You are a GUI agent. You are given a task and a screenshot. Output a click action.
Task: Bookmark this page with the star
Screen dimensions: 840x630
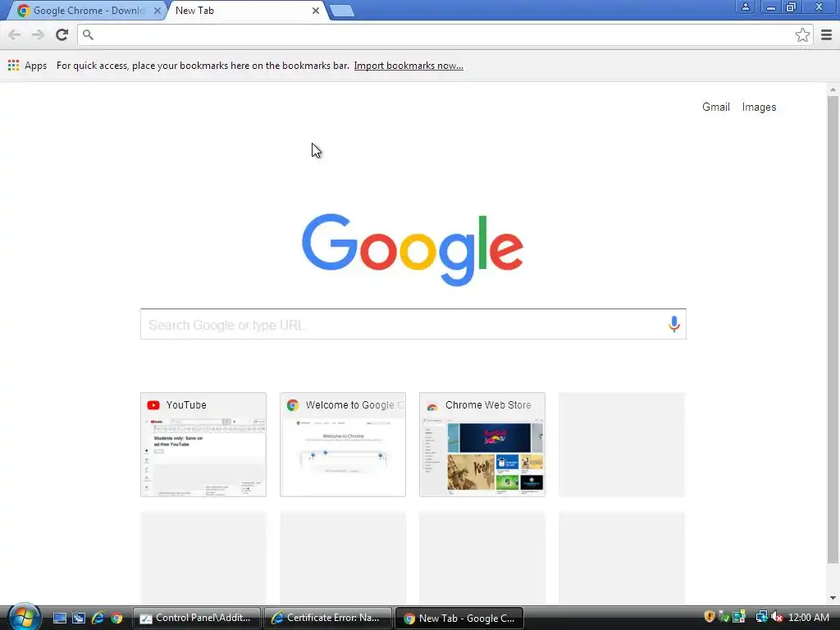click(802, 34)
